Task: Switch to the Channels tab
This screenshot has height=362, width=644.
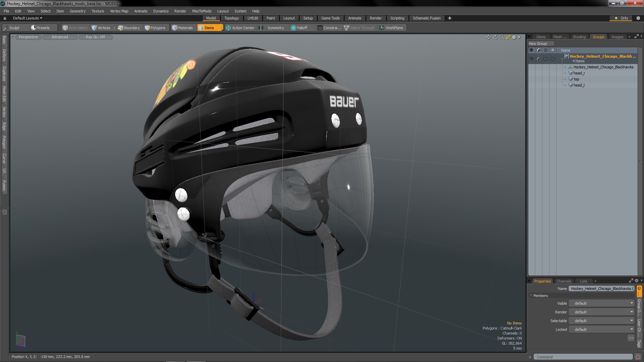Action: [x=563, y=281]
